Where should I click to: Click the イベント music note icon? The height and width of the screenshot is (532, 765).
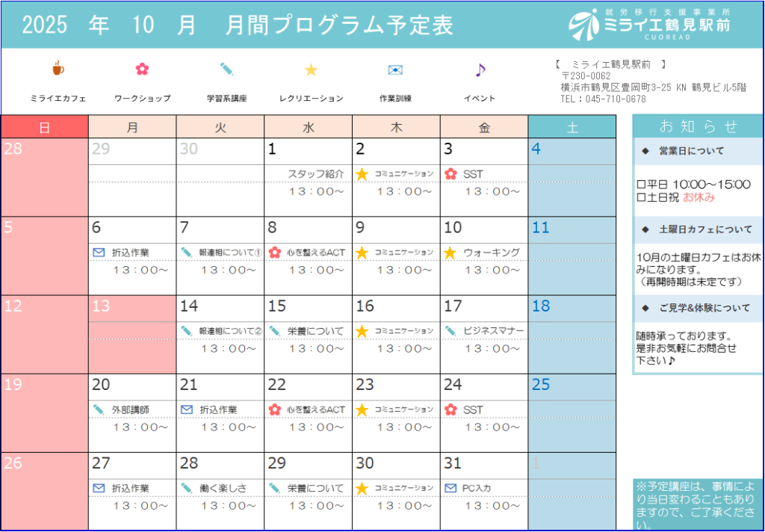480,69
